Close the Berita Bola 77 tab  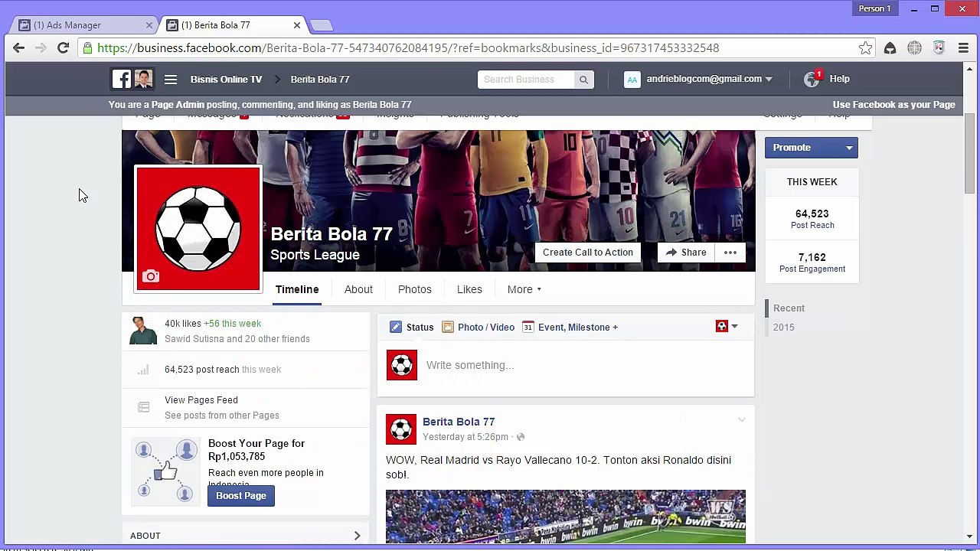click(297, 25)
